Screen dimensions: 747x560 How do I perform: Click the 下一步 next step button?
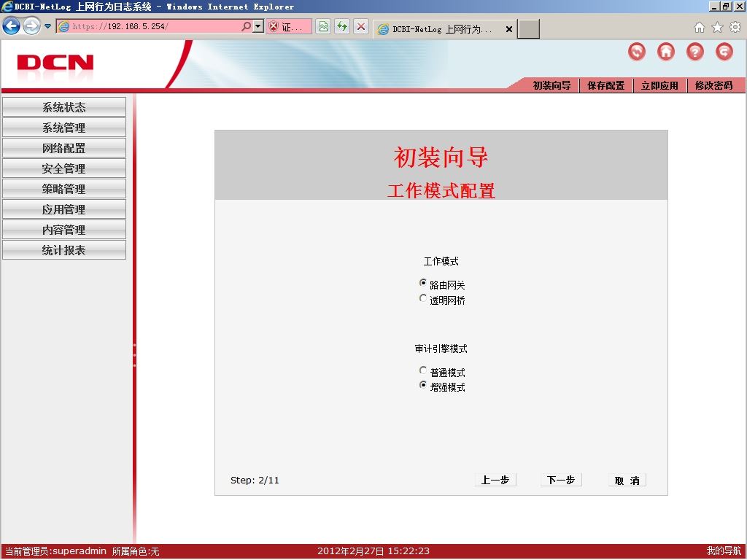point(561,480)
